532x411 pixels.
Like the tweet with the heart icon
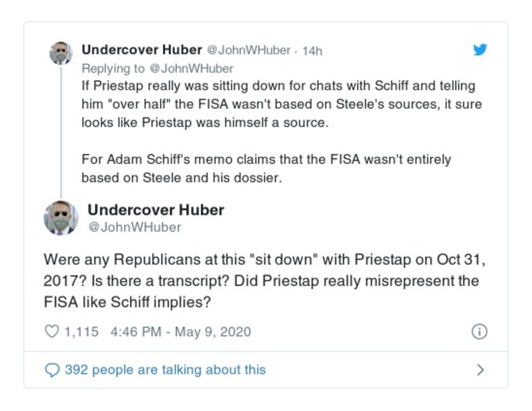(x=51, y=331)
